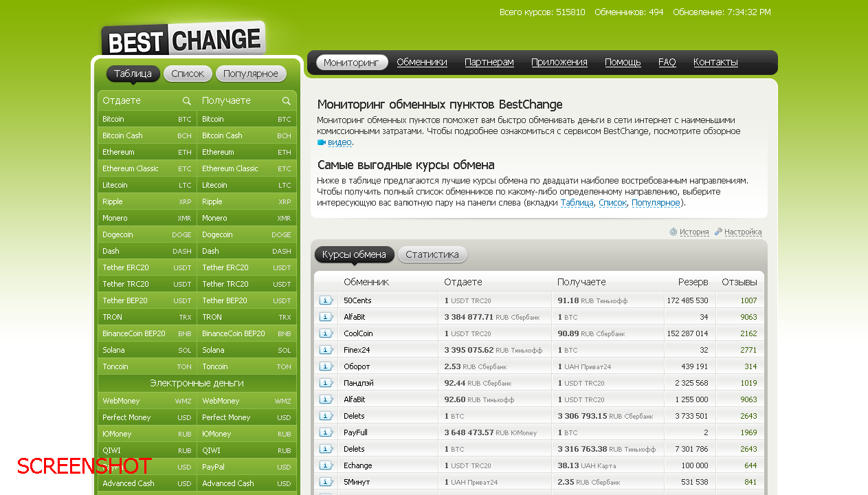The image size is (868, 495).
Task: Click the Обменник column header
Action: pos(366,282)
